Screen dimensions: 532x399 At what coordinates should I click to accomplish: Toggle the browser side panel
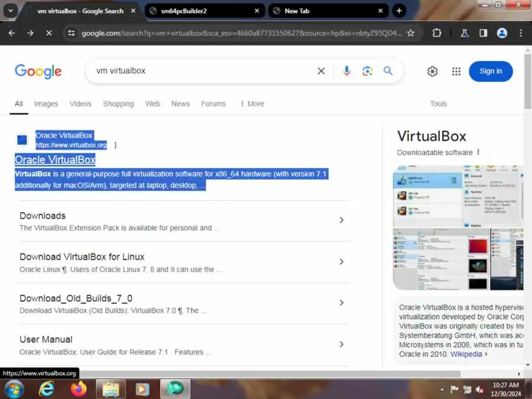click(483, 33)
